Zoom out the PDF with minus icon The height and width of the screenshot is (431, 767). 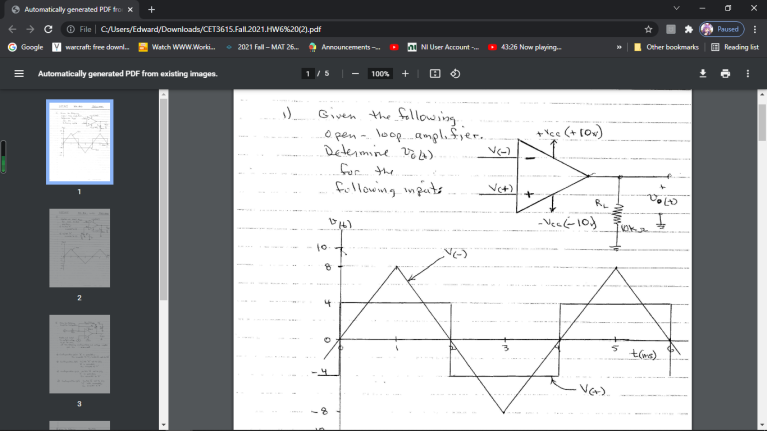[355, 74]
